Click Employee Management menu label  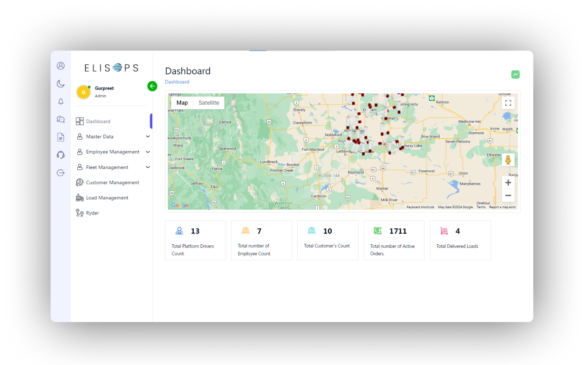(x=112, y=152)
